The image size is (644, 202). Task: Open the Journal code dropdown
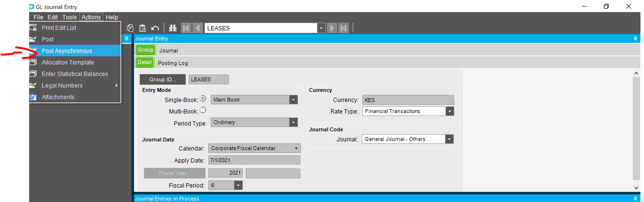449,139
